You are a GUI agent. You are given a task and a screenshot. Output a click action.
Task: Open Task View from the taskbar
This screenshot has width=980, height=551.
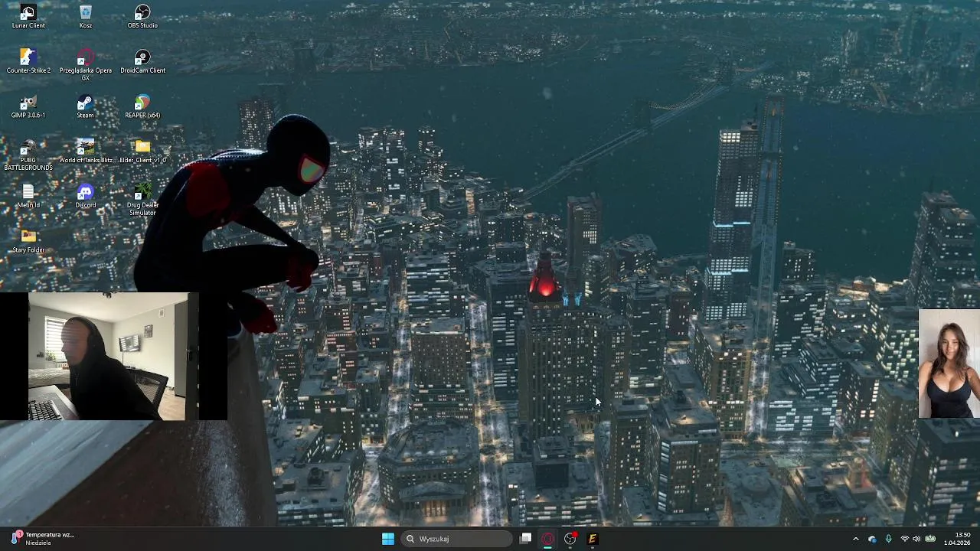[525, 539]
